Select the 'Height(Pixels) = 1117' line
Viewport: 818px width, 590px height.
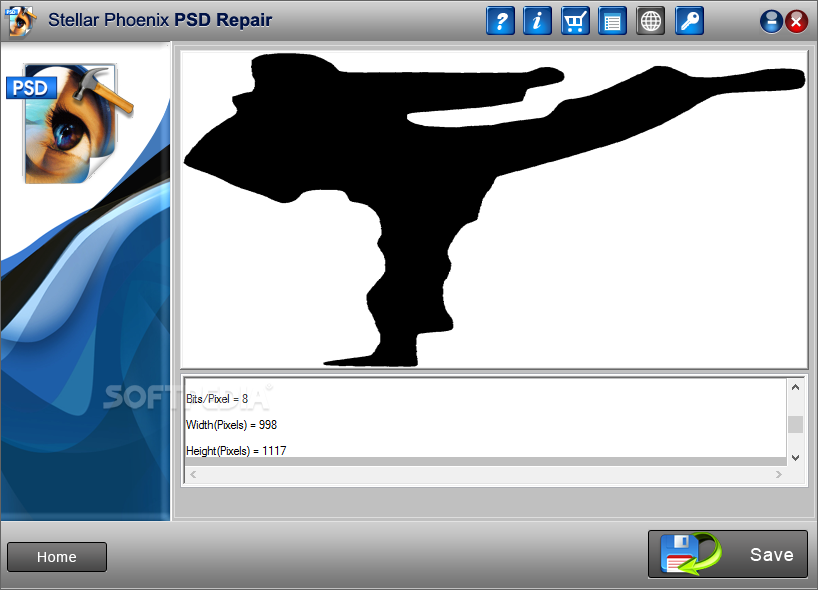pos(236,451)
